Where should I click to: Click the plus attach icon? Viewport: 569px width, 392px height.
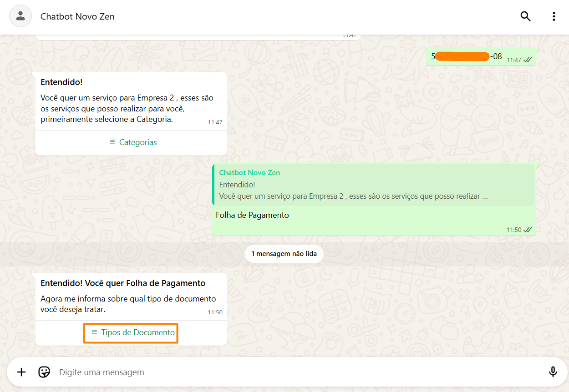coord(21,372)
